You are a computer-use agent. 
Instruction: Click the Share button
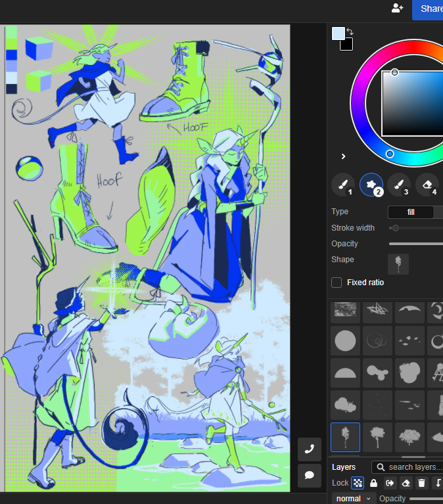point(431,9)
